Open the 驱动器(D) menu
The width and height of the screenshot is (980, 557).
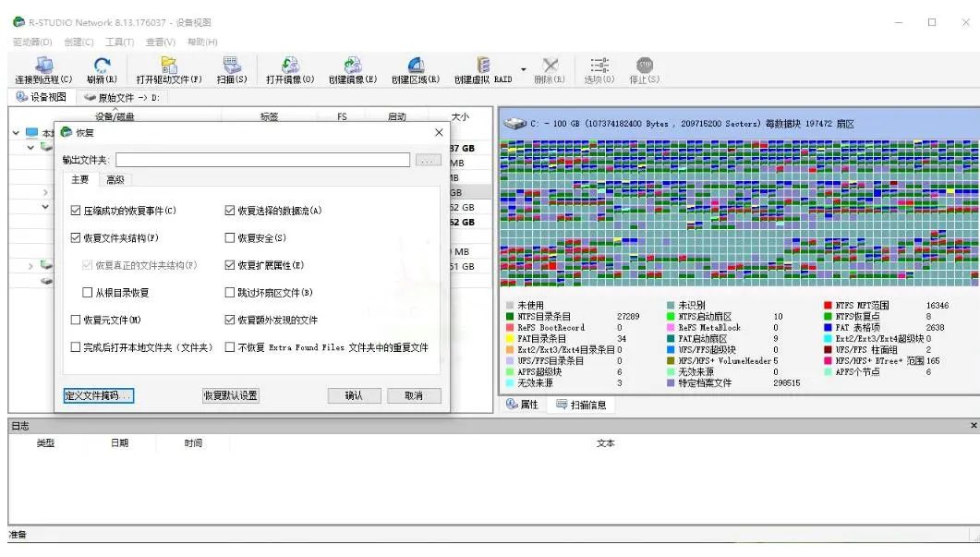(x=32, y=42)
